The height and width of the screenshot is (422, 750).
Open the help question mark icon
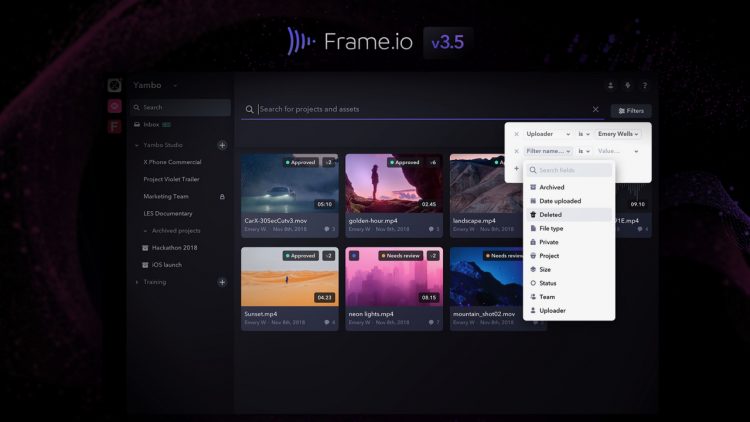tap(645, 86)
